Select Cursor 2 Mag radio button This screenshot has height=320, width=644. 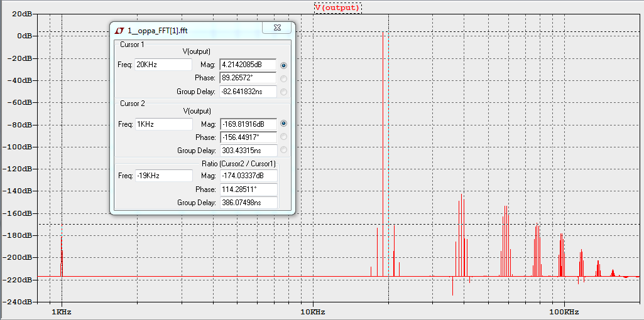pyautogui.click(x=283, y=124)
